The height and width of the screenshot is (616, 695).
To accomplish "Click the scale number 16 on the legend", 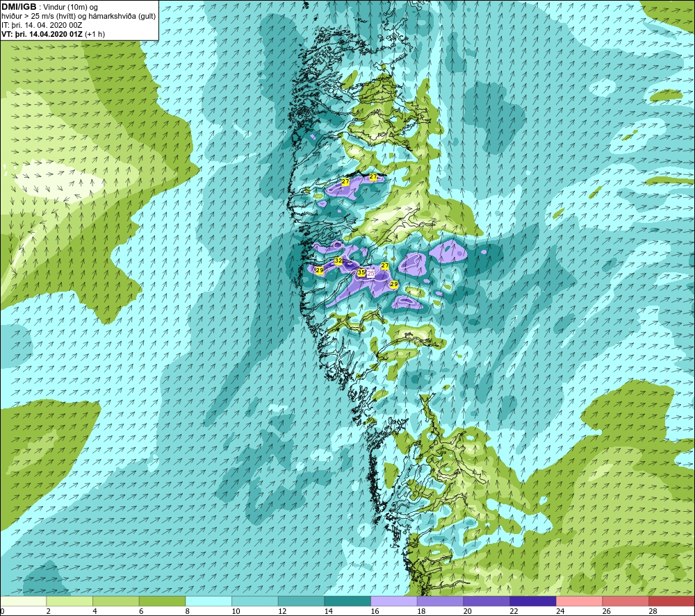I will click(x=375, y=611).
